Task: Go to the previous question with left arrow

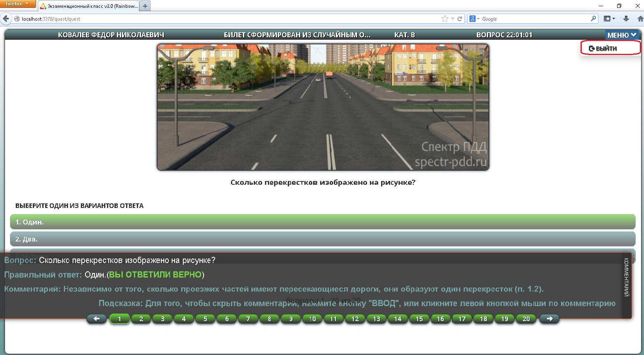Action: pyautogui.click(x=97, y=319)
